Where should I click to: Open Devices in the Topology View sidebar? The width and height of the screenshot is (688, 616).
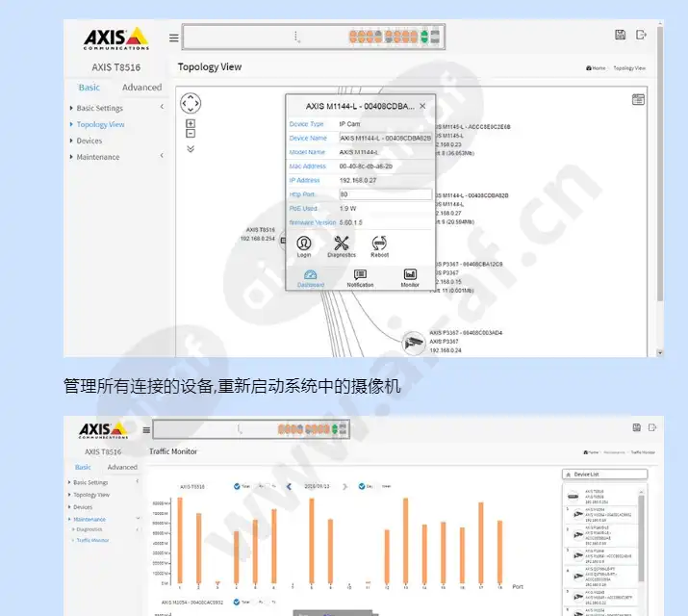coord(89,141)
